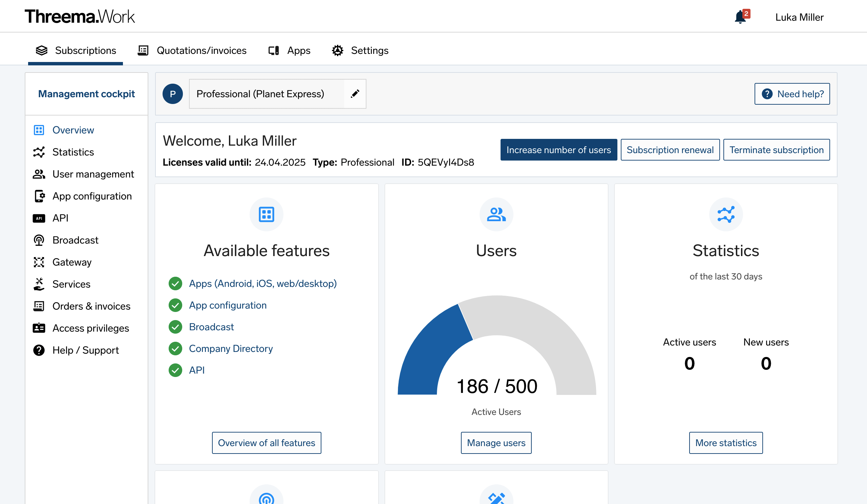867x504 pixels.
Task: Click the Help / Support sidebar icon
Action: point(39,350)
